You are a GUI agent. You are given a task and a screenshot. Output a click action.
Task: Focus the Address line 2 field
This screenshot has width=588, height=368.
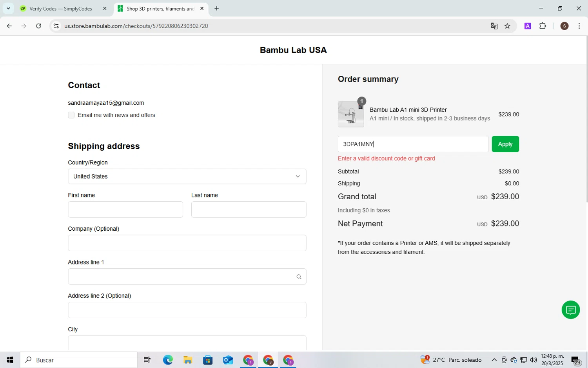[187, 310]
